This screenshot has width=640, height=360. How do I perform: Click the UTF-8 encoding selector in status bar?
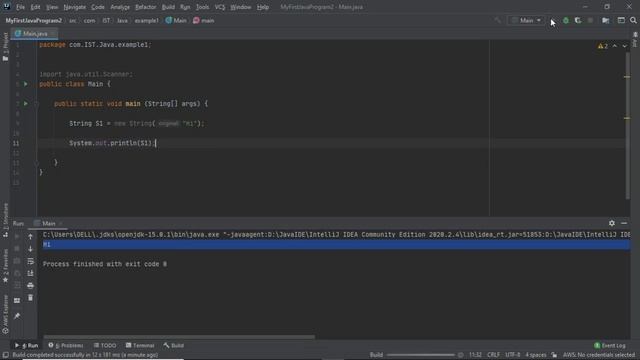click(513, 355)
